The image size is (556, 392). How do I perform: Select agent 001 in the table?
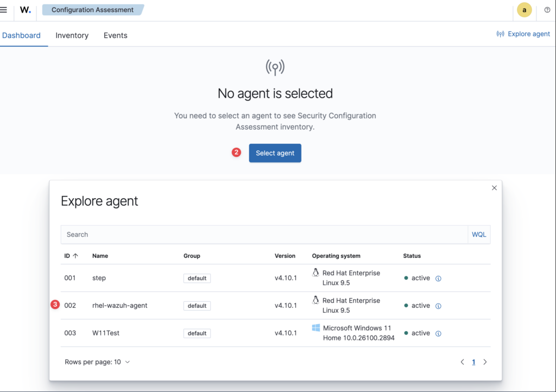(x=70, y=278)
